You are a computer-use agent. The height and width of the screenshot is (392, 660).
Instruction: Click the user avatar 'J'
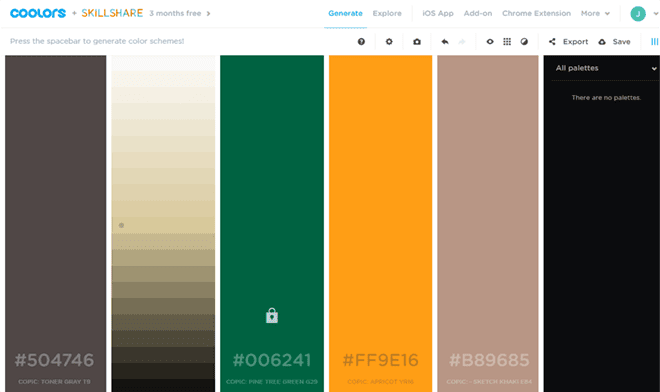pyautogui.click(x=638, y=13)
